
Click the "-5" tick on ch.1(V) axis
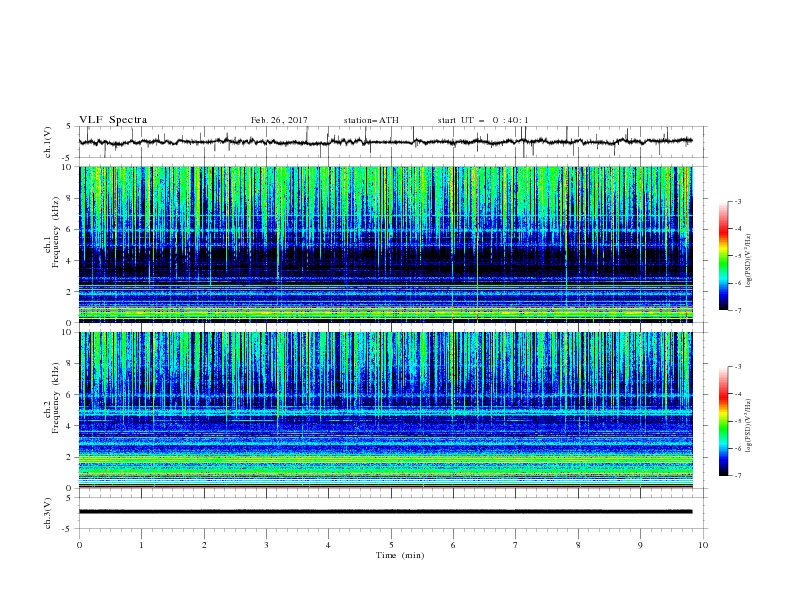coord(68,158)
